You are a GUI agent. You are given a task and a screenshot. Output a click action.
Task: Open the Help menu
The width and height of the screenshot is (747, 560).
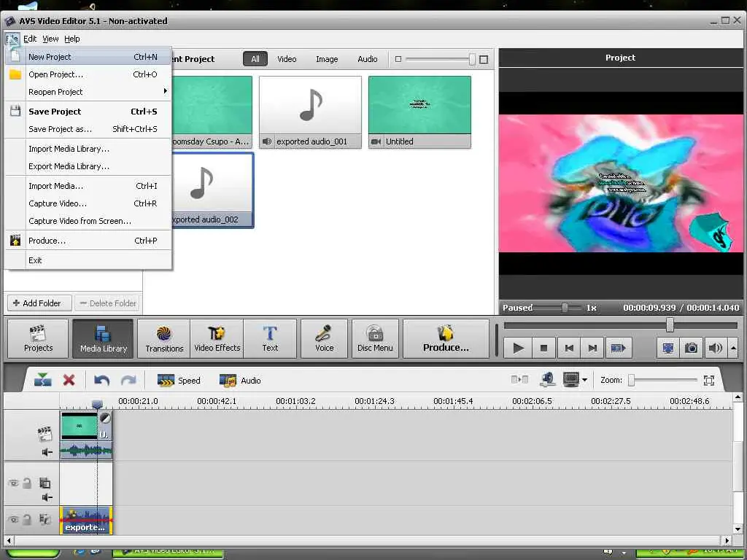[x=72, y=39]
